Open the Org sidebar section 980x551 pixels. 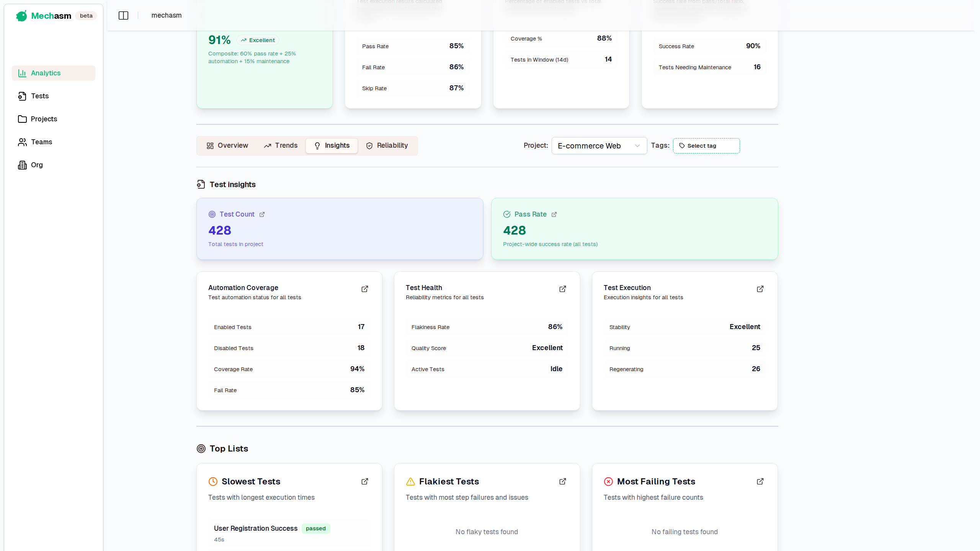pos(36,165)
